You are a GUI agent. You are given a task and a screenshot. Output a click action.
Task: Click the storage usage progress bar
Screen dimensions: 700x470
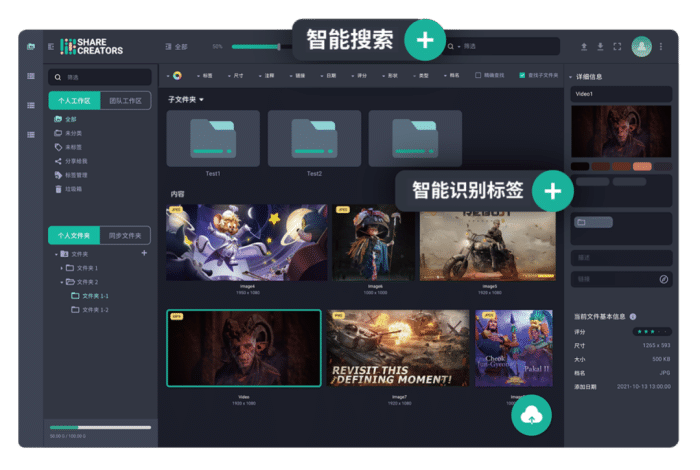[x=100, y=427]
